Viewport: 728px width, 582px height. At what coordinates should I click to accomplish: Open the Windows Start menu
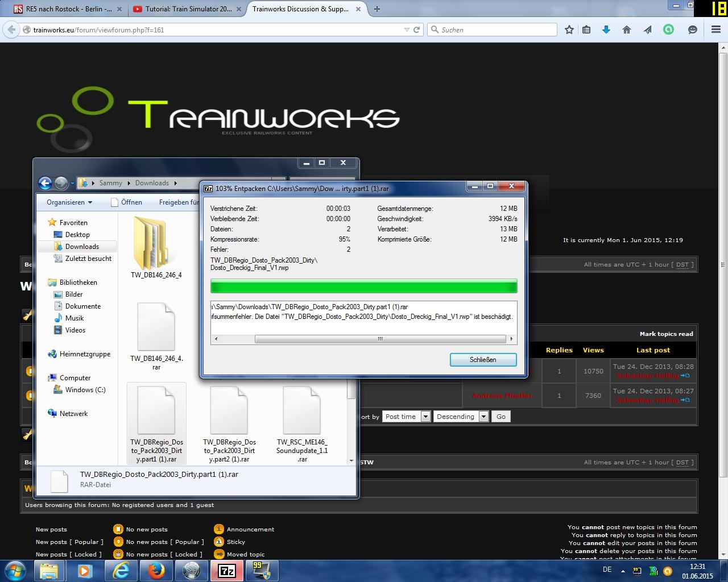15,570
